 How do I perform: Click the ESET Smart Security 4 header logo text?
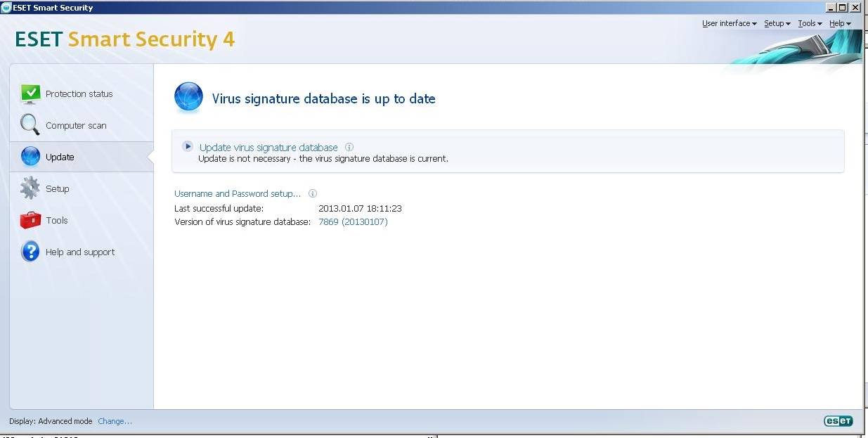click(124, 39)
